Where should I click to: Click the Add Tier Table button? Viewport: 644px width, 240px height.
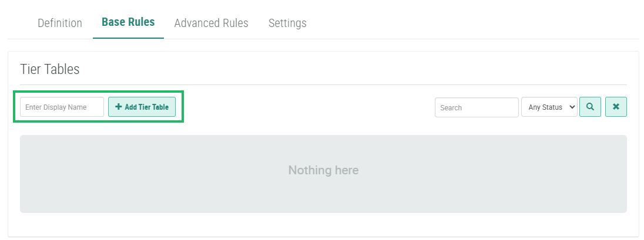pyautogui.click(x=142, y=107)
